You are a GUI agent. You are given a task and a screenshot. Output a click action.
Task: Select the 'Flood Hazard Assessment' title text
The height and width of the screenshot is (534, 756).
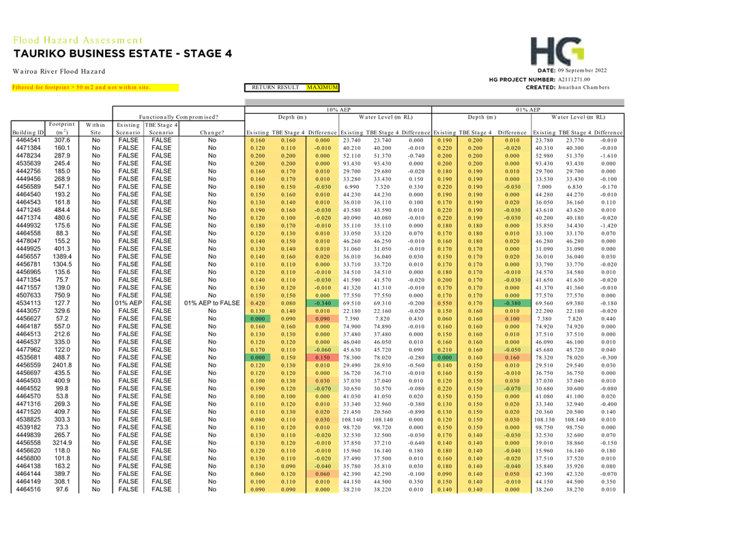[x=78, y=40]
